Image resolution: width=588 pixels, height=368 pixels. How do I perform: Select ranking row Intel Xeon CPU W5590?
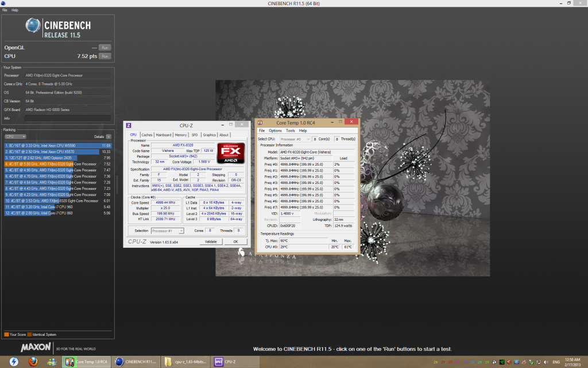coord(58,145)
